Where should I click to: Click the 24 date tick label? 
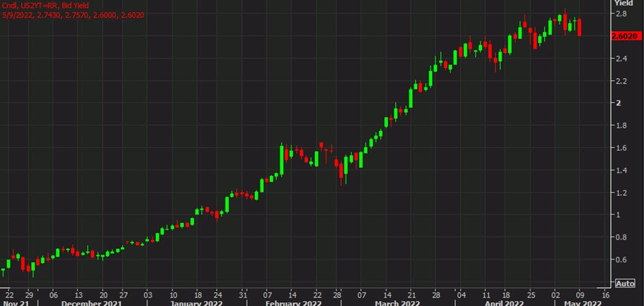[218, 295]
